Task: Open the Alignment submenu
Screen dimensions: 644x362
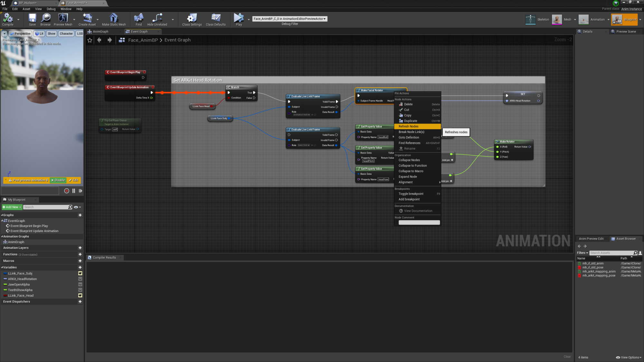Action: (x=417, y=182)
